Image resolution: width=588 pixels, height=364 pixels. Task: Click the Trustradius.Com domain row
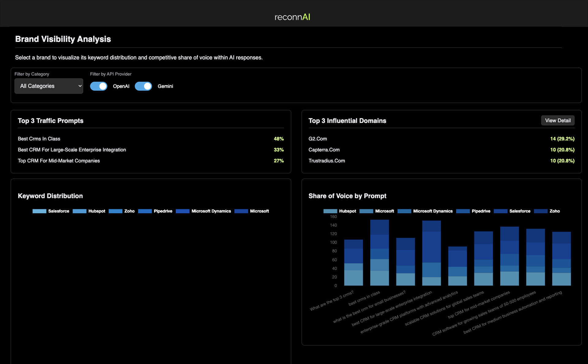pyautogui.click(x=441, y=161)
